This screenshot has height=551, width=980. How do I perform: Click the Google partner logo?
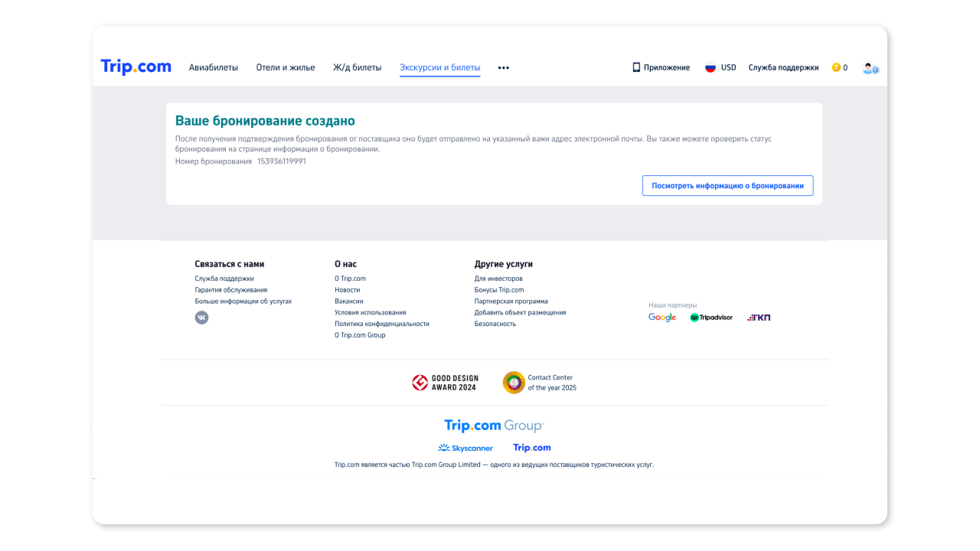pos(662,318)
